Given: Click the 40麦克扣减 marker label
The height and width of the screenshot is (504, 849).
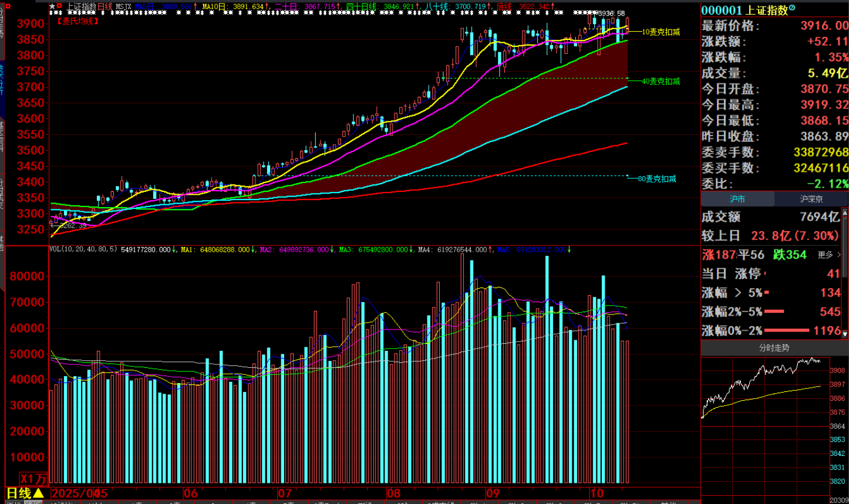Looking at the screenshot, I should pyautogui.click(x=661, y=82).
